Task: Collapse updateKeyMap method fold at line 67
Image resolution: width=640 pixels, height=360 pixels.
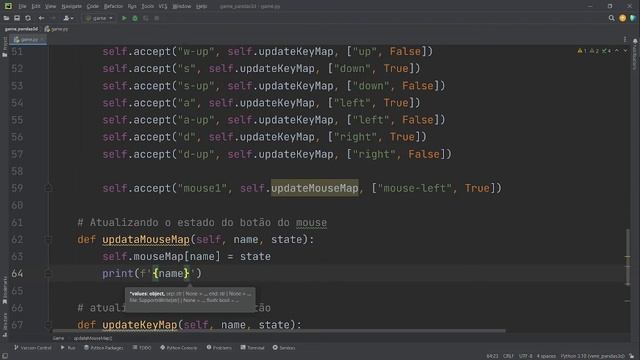Action: click(48, 325)
